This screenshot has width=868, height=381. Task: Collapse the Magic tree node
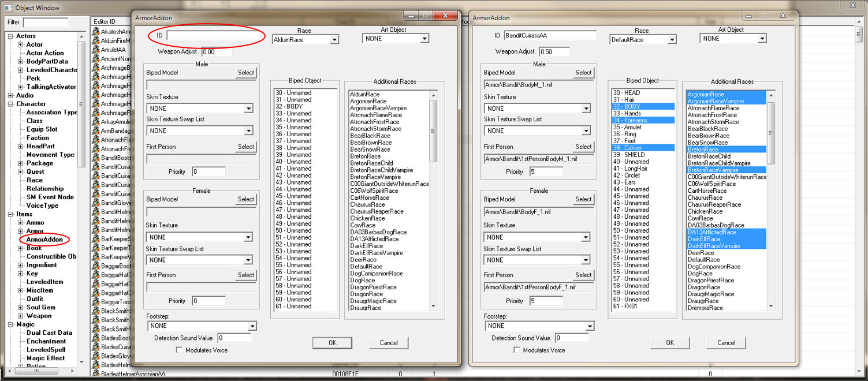11,324
